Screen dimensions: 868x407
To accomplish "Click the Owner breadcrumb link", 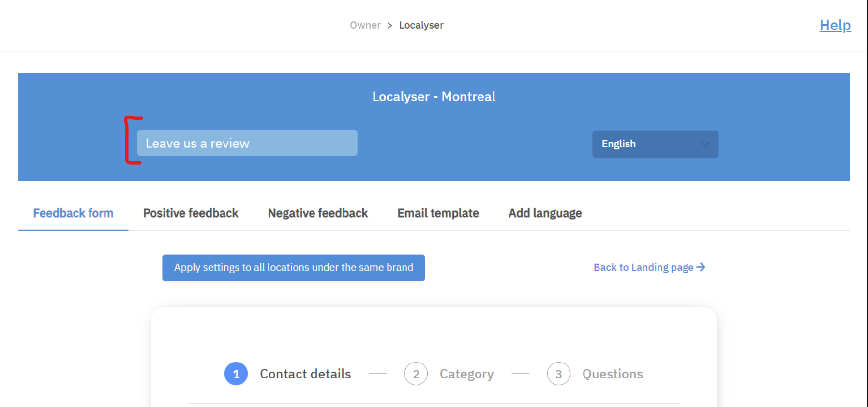I will point(365,25).
